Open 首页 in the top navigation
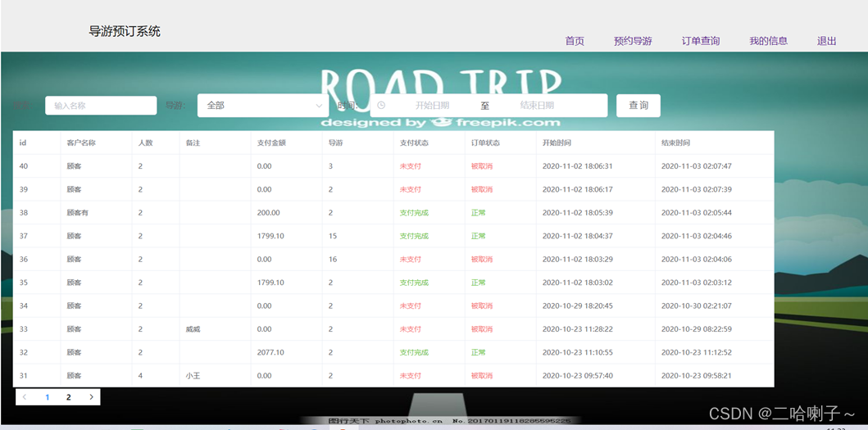Screen dimensions: 868x430 click(575, 41)
